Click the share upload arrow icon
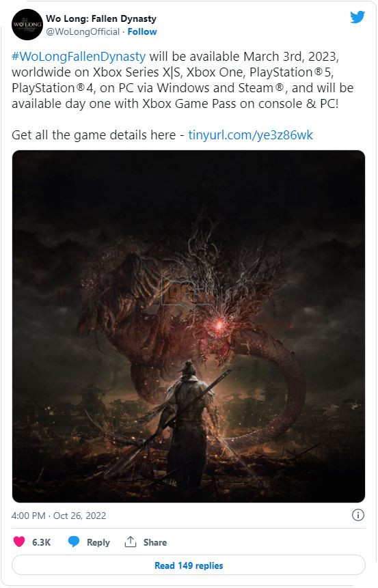The image size is (378, 588). pyautogui.click(x=131, y=542)
